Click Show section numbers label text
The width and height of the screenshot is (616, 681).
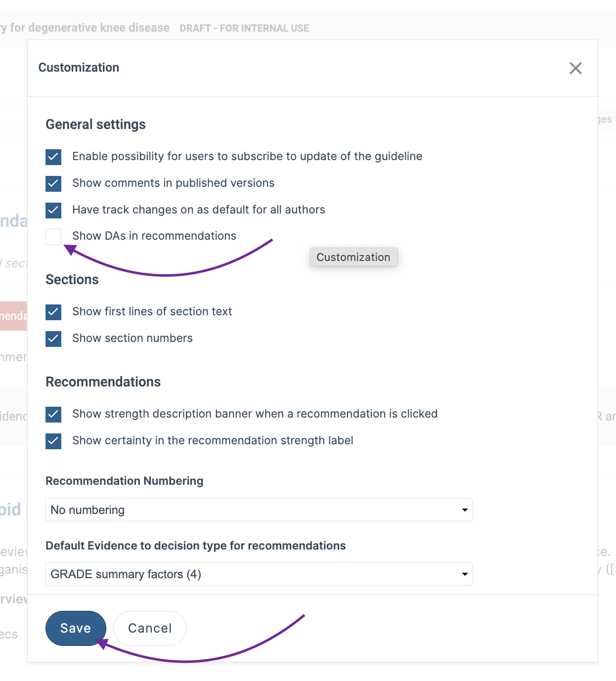(132, 339)
